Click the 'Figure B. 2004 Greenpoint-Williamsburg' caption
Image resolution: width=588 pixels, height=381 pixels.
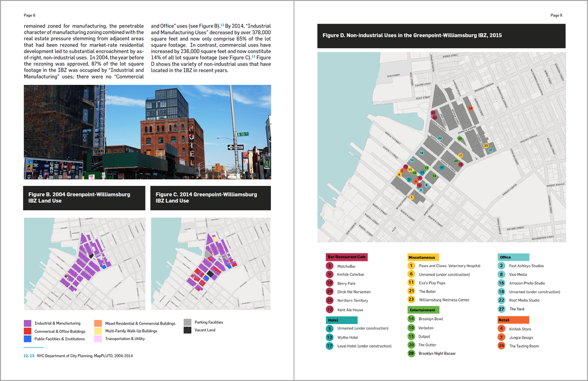pyautogui.click(x=85, y=198)
